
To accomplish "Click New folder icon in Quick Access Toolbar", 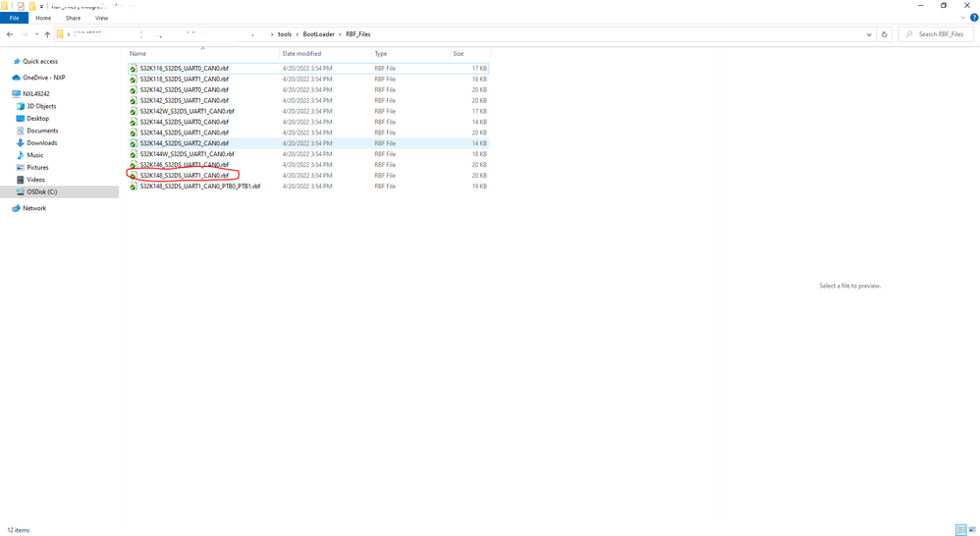I will click(31, 6).
